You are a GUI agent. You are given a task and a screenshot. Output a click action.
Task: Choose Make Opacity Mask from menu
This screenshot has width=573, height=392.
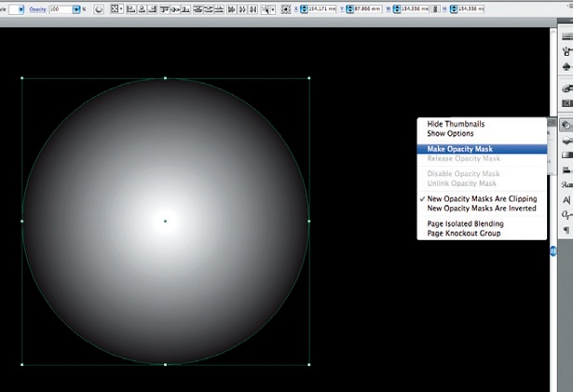point(482,149)
